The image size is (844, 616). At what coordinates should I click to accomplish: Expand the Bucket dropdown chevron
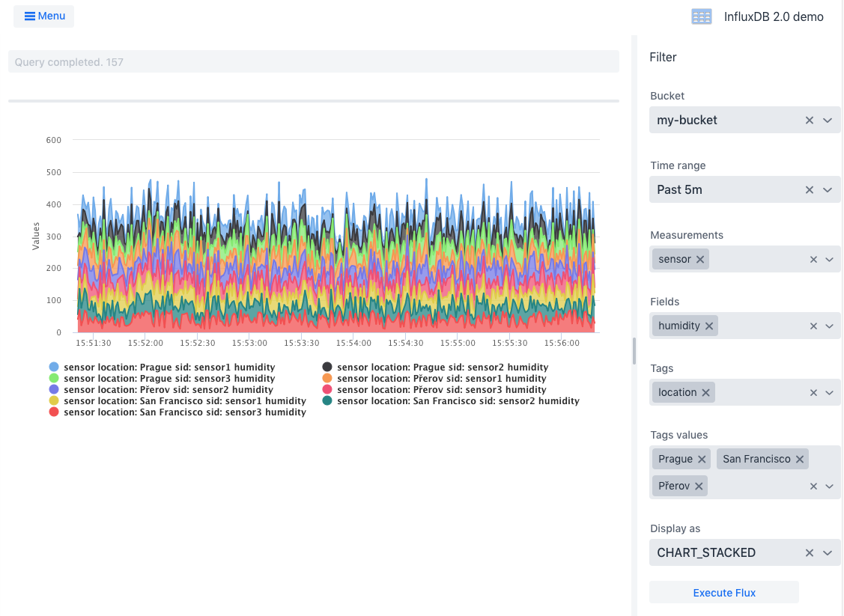click(828, 120)
